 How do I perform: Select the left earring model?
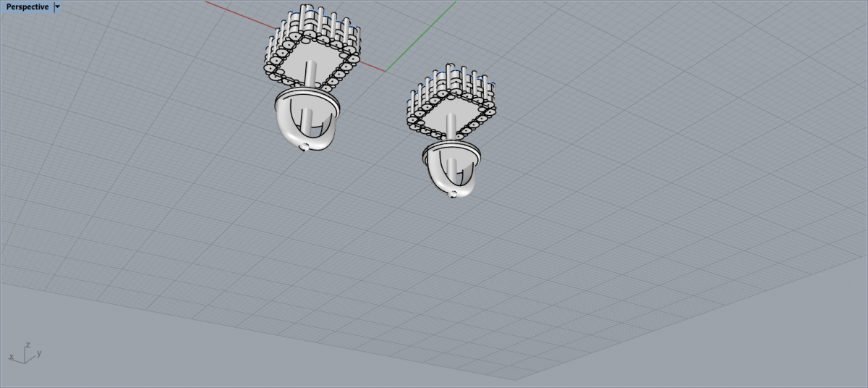[312, 77]
